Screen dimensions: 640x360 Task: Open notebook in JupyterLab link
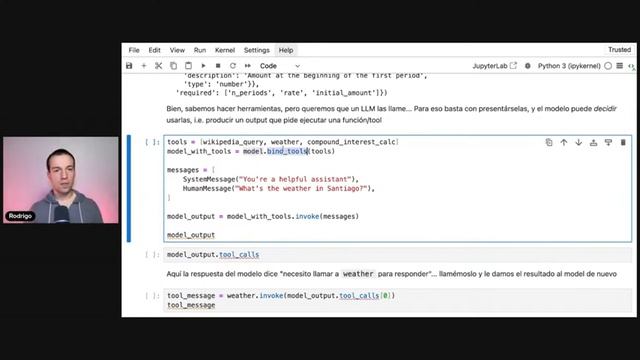[x=494, y=66]
